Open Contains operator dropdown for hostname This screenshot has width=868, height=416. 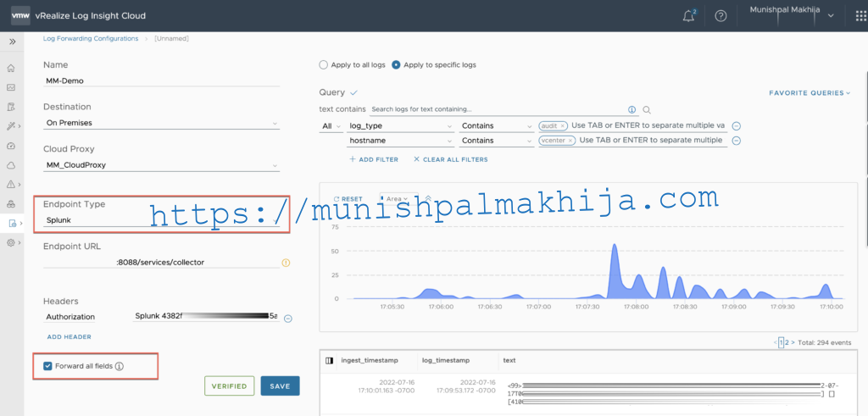(496, 141)
